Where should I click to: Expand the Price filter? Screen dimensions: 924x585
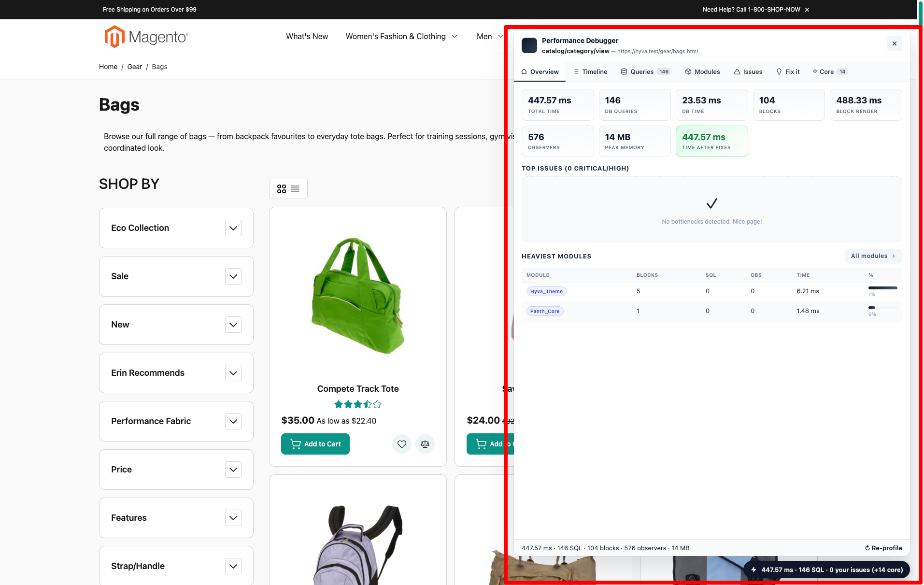(x=233, y=470)
